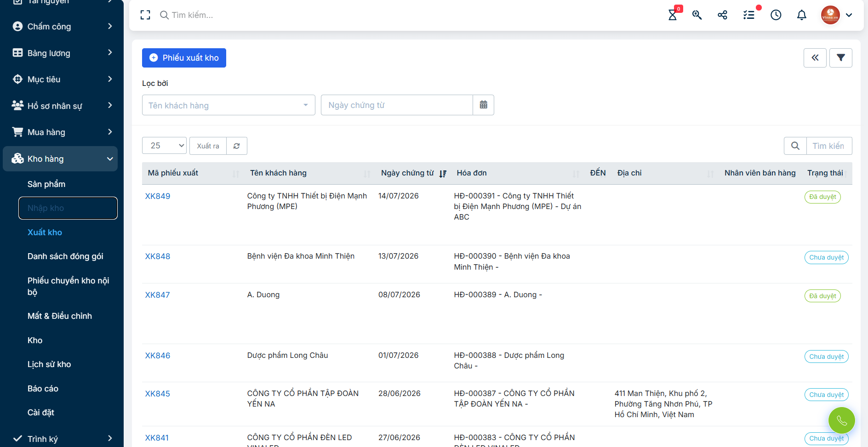Click the Phiếu xuất kho button

coord(184,58)
